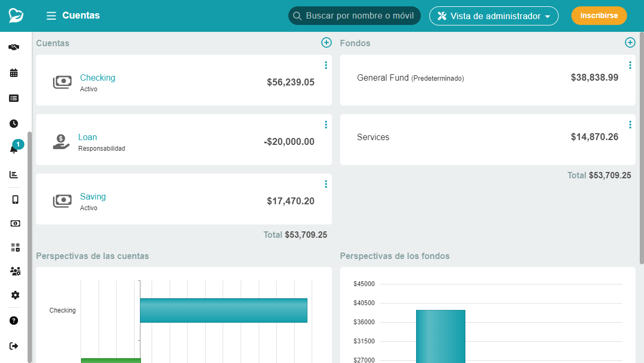Select the Services fund name
Viewport: 644px width, 363px height.
tap(373, 137)
